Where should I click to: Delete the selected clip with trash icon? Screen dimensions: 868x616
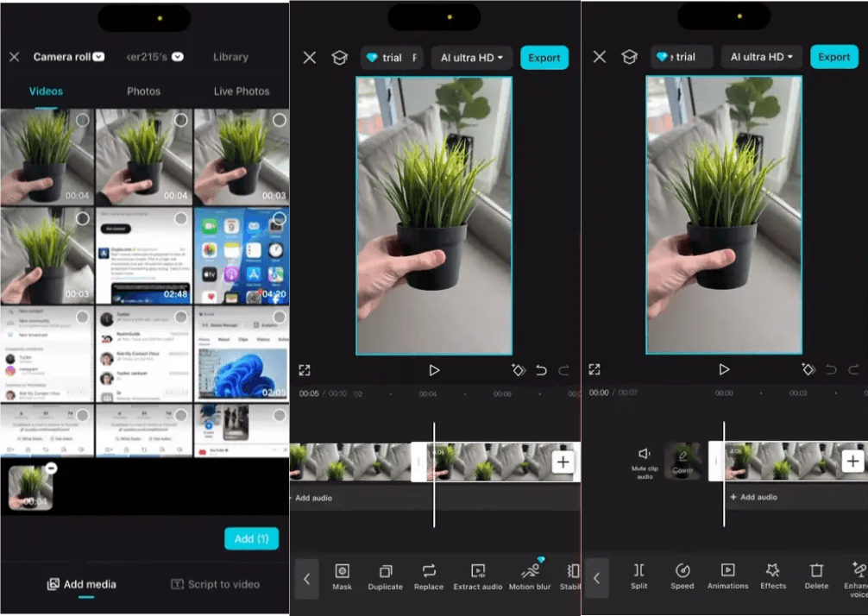coord(816,570)
